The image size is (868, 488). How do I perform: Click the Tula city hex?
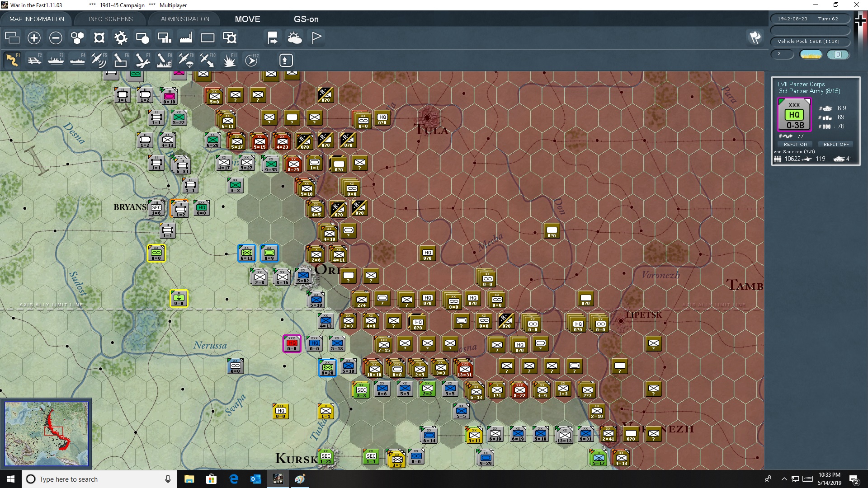coord(427,117)
